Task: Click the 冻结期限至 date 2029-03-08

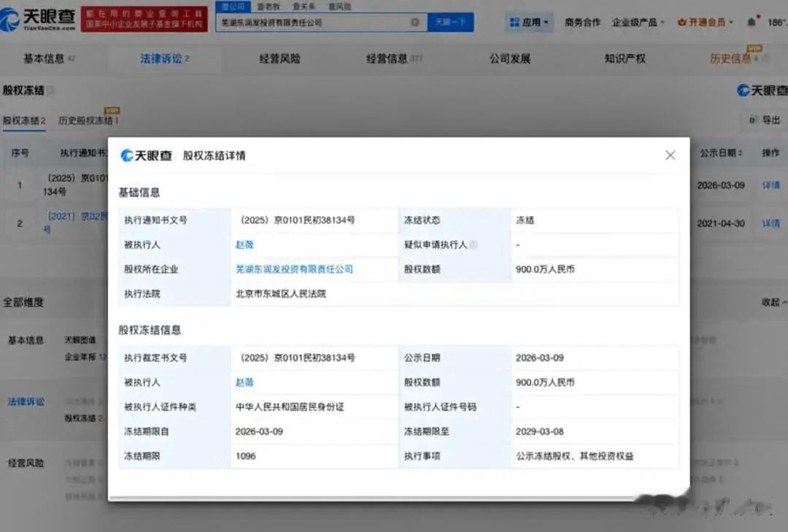Action: (539, 432)
